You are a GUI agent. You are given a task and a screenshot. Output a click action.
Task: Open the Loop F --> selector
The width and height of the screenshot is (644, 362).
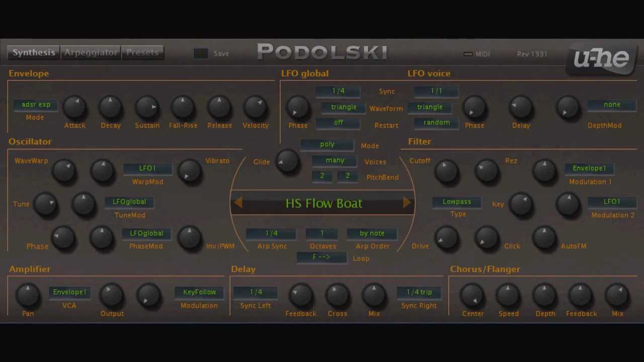[321, 257]
